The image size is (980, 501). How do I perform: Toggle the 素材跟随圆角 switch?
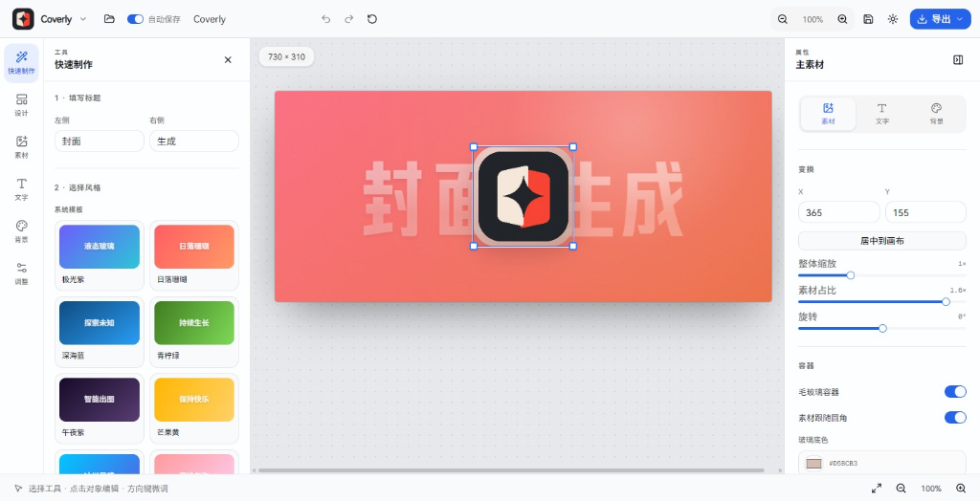(955, 417)
